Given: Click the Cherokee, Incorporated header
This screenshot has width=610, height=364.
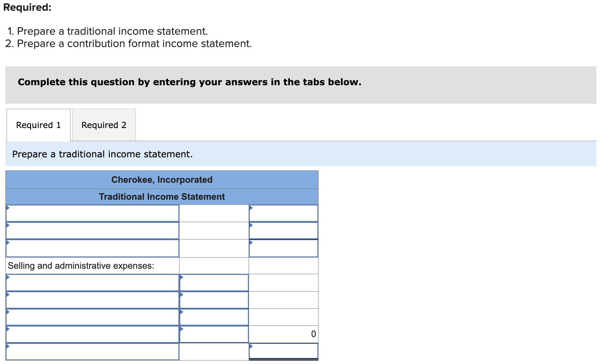Looking at the screenshot, I should pyautogui.click(x=161, y=179).
